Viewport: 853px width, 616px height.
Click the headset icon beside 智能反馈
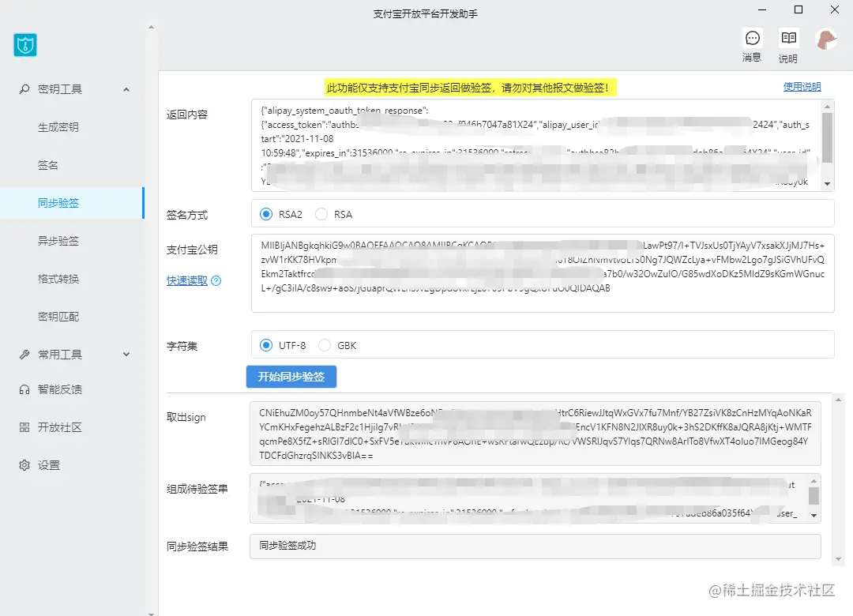pos(24,389)
